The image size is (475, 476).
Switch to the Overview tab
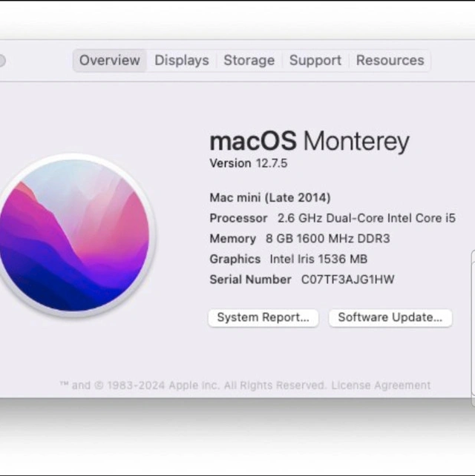pos(110,61)
